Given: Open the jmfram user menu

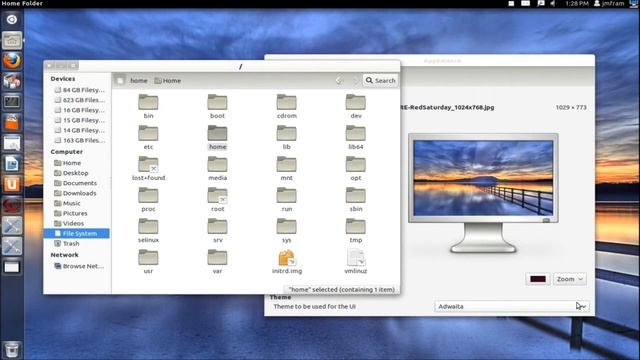Looking at the screenshot, I should [609, 3].
